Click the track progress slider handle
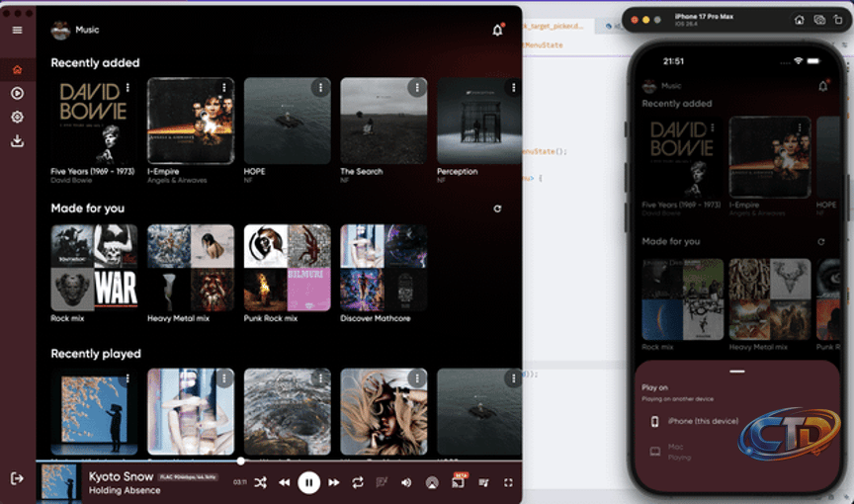This screenshot has width=854, height=504. 241,461
